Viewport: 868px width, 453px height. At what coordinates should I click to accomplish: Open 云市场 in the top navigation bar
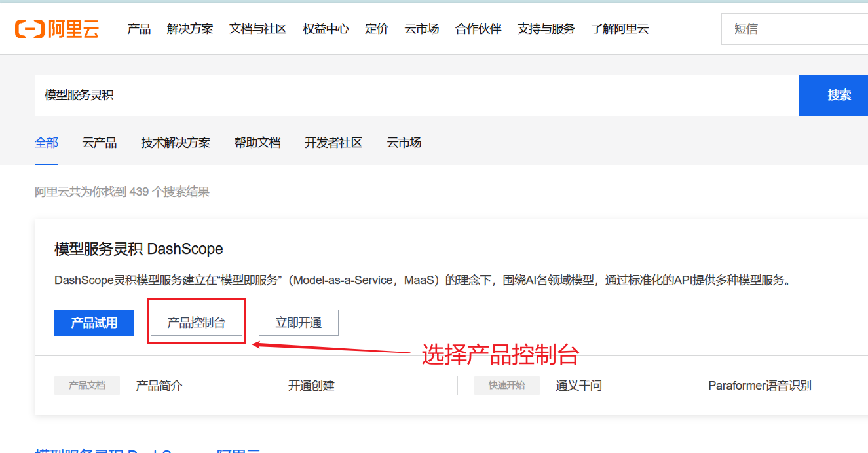(x=422, y=29)
